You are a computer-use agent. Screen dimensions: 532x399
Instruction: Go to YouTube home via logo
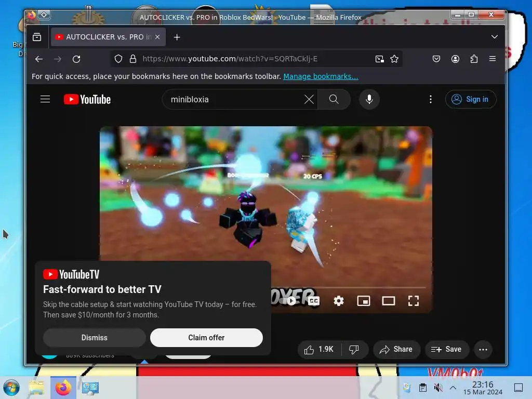coord(87,99)
